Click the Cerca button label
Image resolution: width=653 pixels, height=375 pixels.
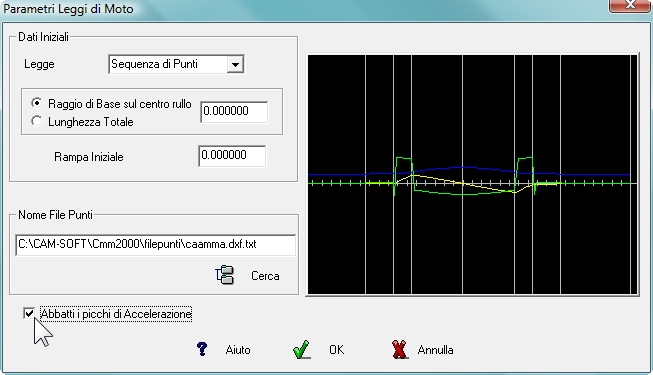[x=265, y=276]
